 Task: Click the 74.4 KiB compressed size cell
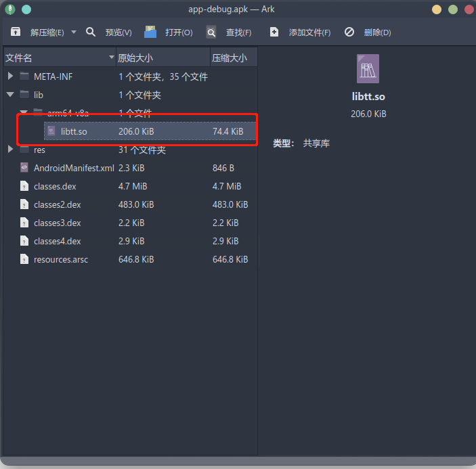click(x=228, y=131)
